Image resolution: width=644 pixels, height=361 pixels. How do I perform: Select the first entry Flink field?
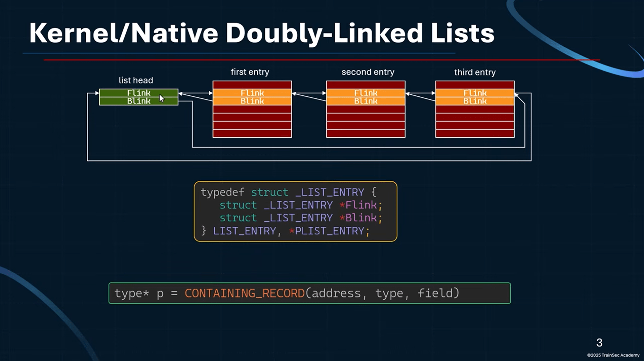tap(252, 93)
